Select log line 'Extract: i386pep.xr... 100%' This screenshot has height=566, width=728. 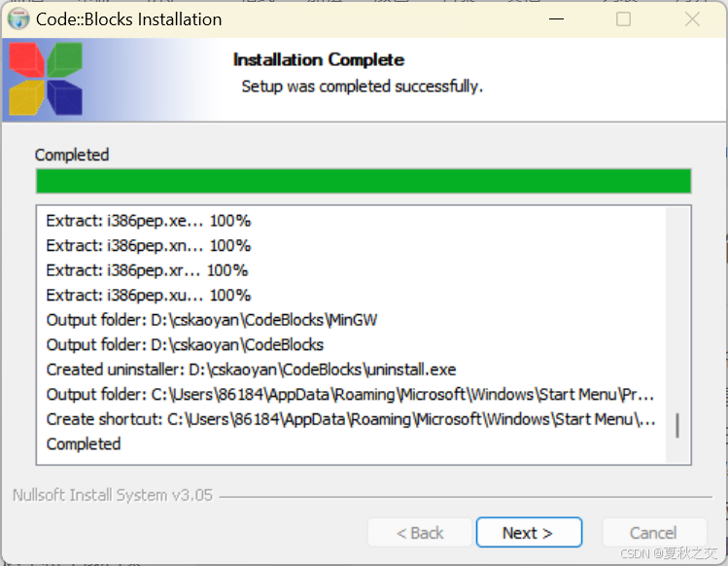[x=147, y=270]
